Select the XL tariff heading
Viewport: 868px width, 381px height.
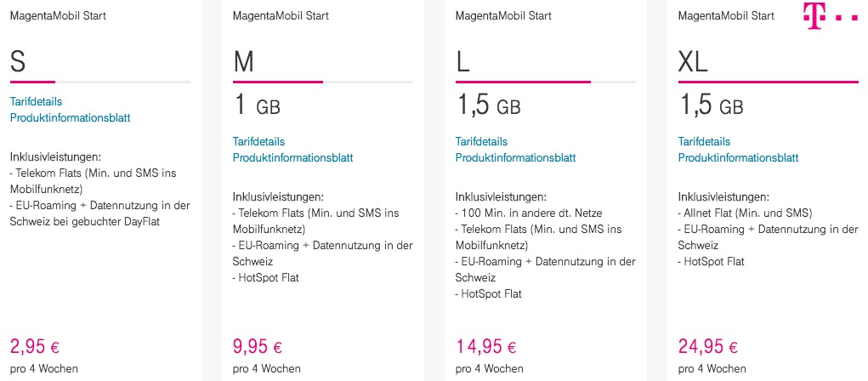[693, 61]
